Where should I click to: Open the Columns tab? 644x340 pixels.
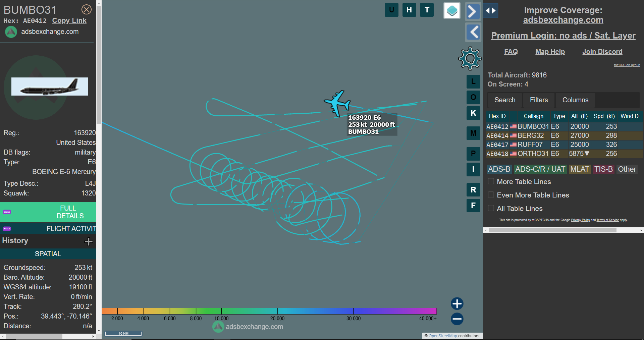pos(575,100)
